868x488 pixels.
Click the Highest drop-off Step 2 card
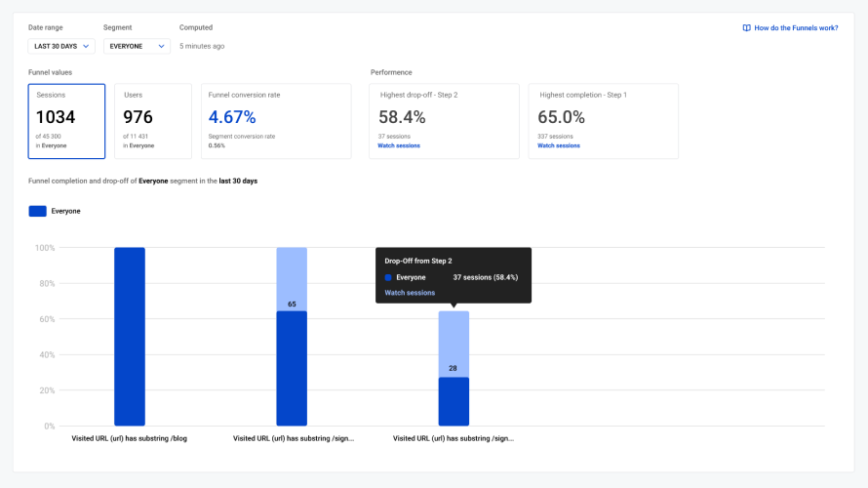(444, 121)
